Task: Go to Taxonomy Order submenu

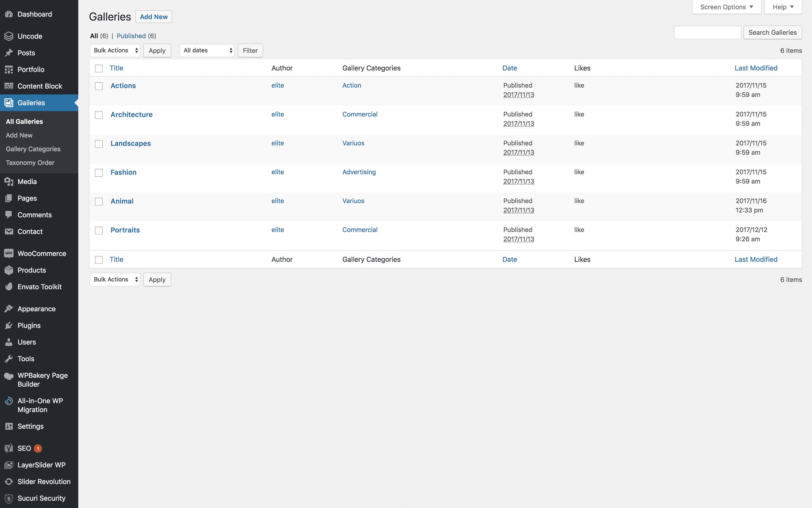Action: 30,163
